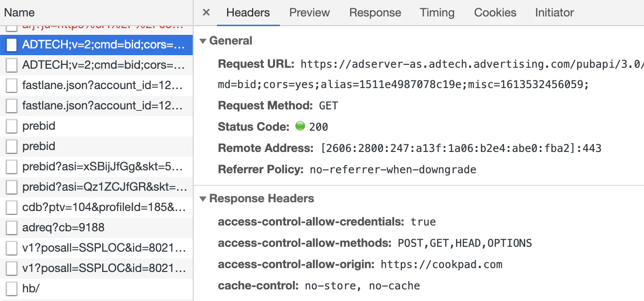Switch to the Preview tab

310,13
